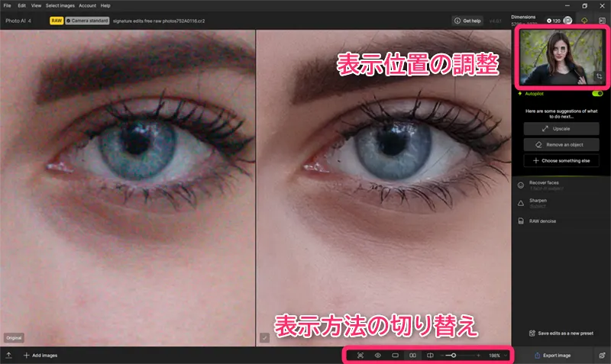Click the Camera standard profile badge
The width and height of the screenshot is (611, 364).
point(87,21)
